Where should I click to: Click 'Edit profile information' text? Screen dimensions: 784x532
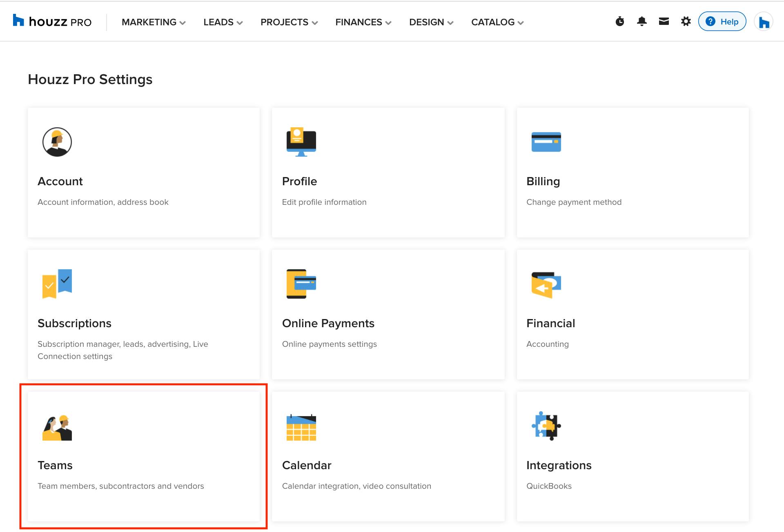click(324, 202)
